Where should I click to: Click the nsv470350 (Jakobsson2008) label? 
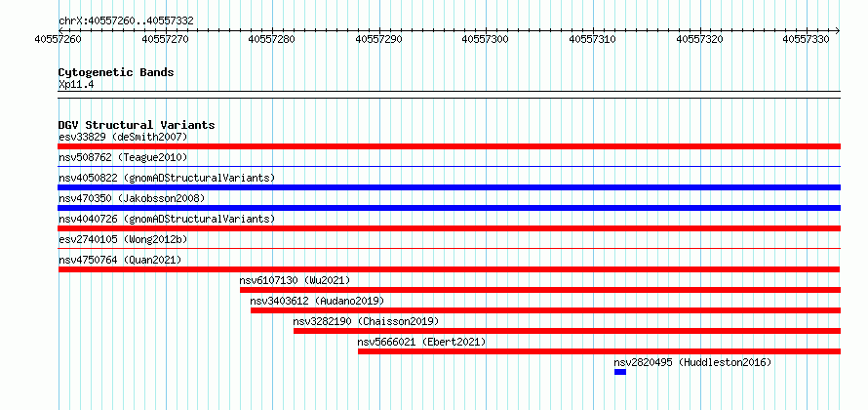(132, 198)
